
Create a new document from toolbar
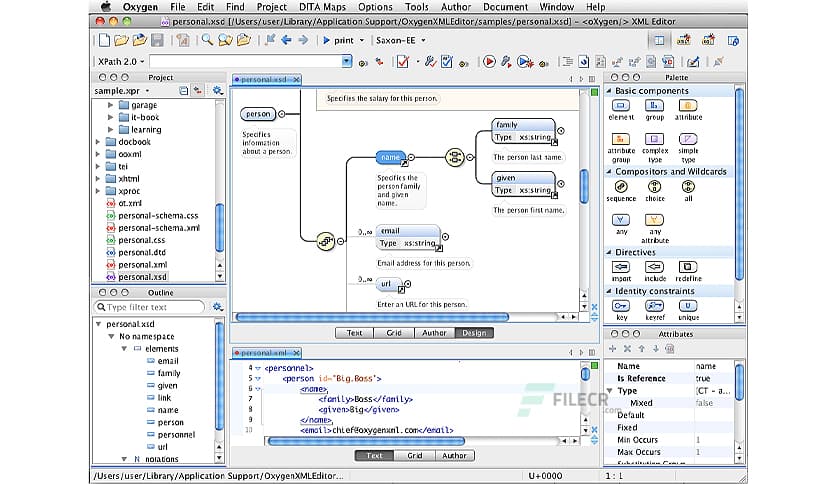[x=104, y=40]
